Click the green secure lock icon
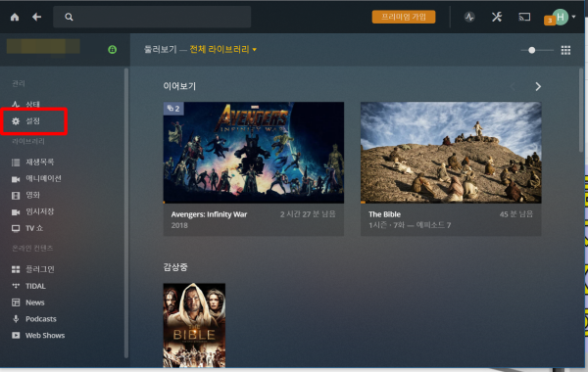588x372 pixels. point(112,50)
